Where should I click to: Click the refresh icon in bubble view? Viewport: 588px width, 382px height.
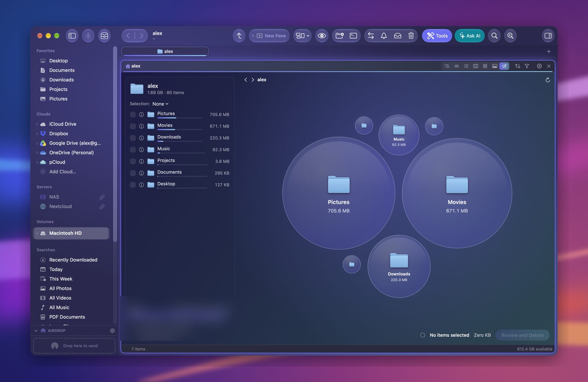(x=548, y=80)
